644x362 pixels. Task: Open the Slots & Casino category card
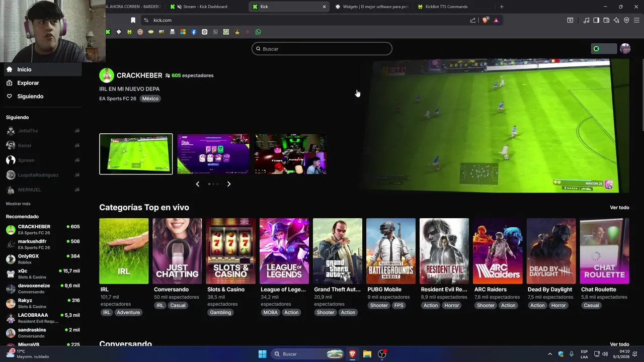tap(230, 251)
